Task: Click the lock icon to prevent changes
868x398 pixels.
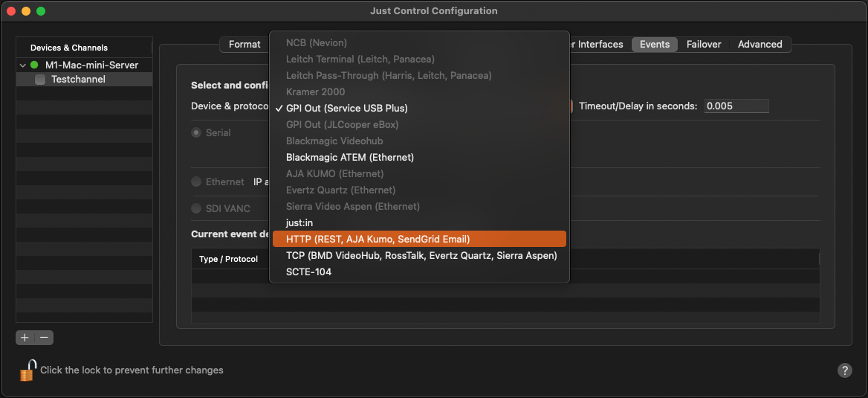Action: point(28,370)
